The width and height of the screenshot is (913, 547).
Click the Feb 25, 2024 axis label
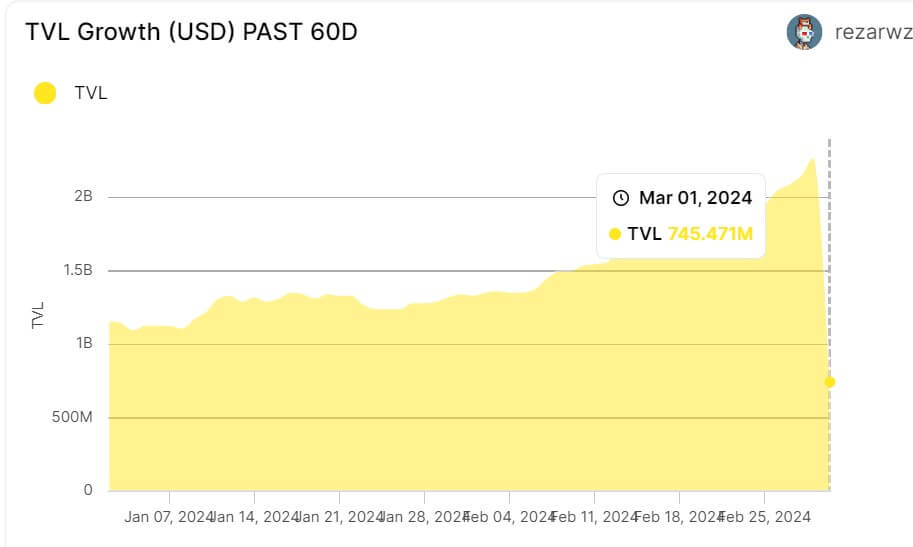click(x=765, y=517)
